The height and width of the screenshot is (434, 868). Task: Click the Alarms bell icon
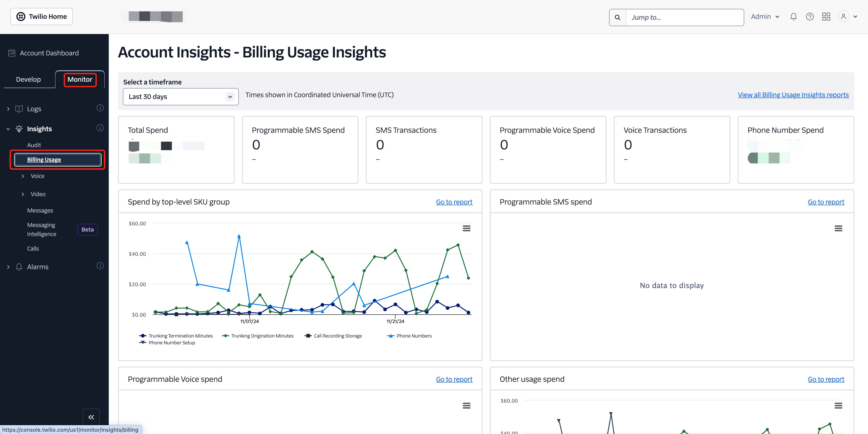tap(19, 267)
